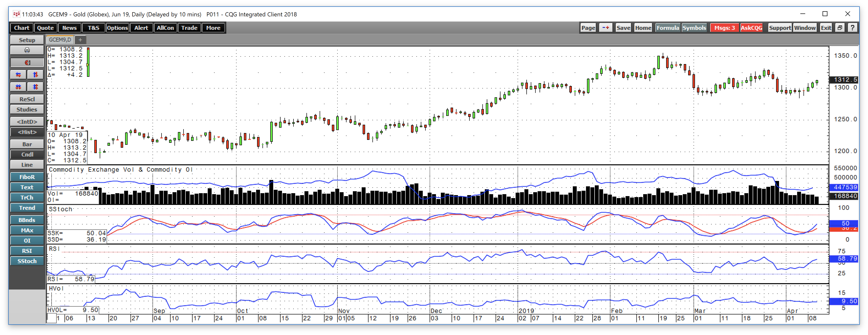Click the horizontal compress arrows icon

pos(19,87)
